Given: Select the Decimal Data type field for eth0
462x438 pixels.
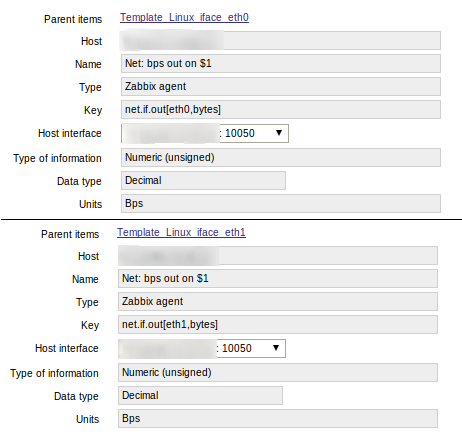Looking at the screenshot, I should tap(203, 180).
